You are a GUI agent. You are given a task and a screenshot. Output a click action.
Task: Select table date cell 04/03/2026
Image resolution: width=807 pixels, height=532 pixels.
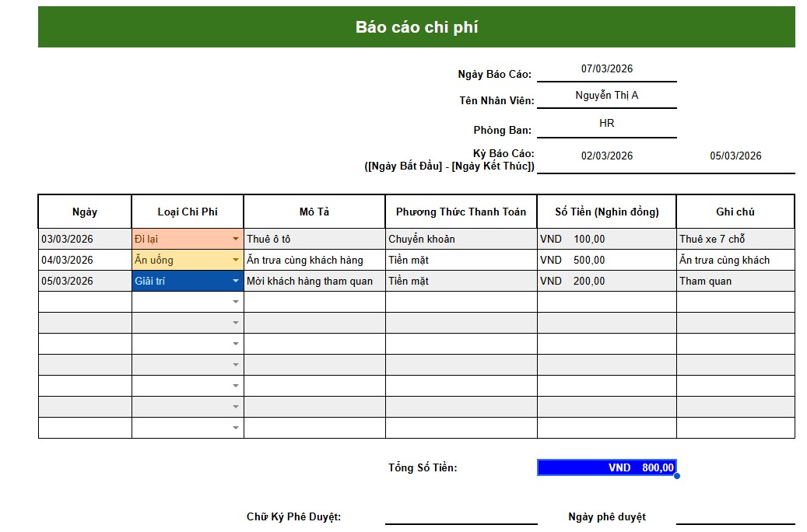tap(85, 260)
